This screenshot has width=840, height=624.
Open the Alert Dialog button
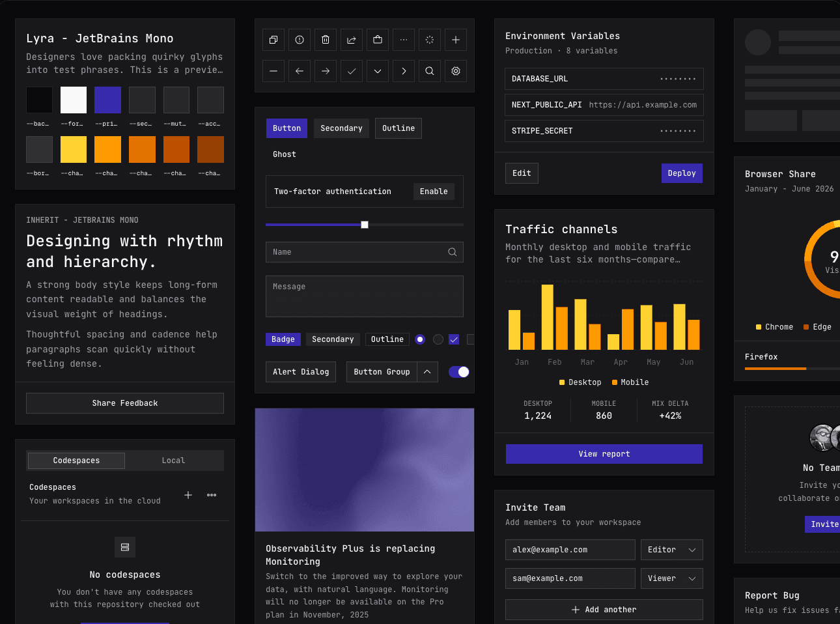pos(301,372)
